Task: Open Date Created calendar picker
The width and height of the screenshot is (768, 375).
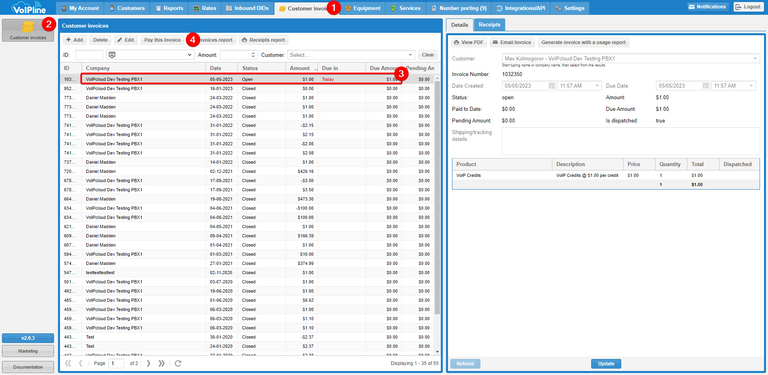Action: coord(552,86)
